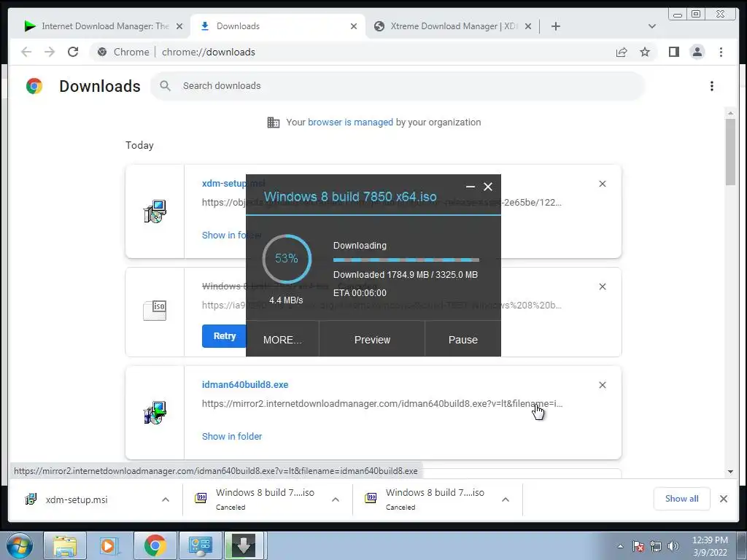747x560 pixels.
Task: Select the Downloads tab
Action: click(277, 26)
